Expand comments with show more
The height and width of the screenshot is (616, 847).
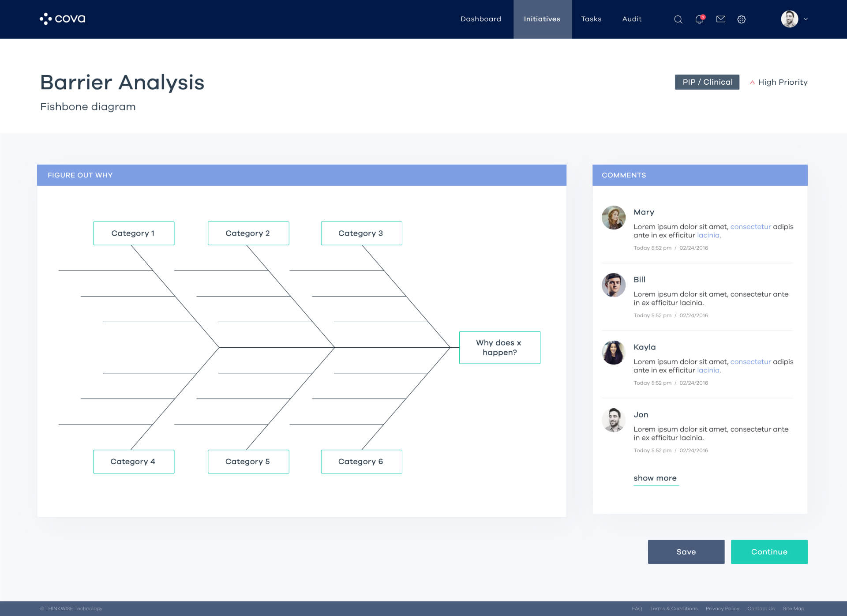pyautogui.click(x=655, y=478)
